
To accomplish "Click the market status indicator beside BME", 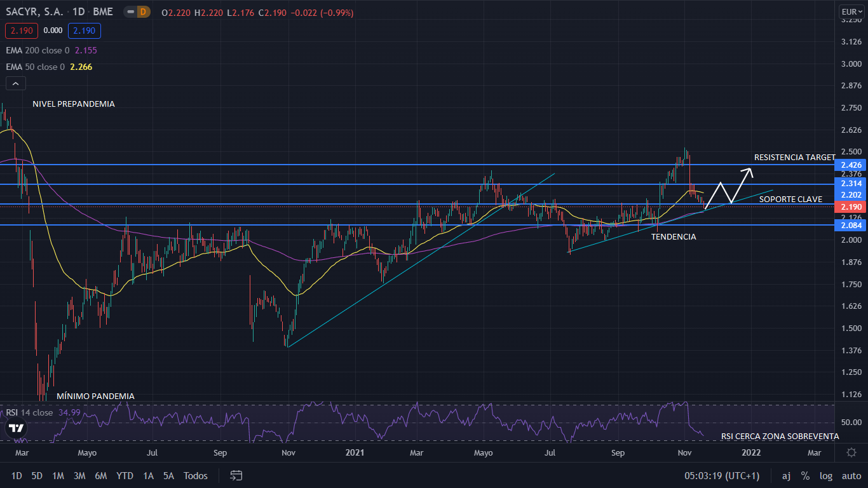I will (129, 13).
